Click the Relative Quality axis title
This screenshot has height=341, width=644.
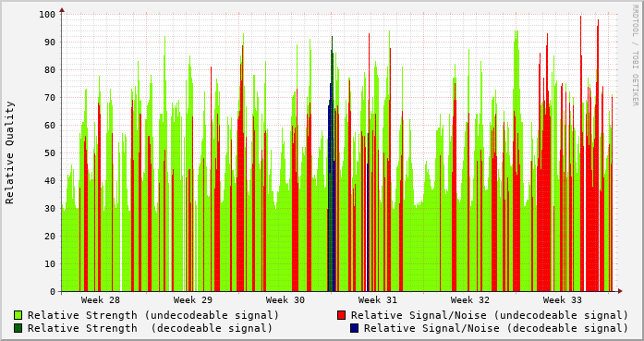click(x=10, y=152)
